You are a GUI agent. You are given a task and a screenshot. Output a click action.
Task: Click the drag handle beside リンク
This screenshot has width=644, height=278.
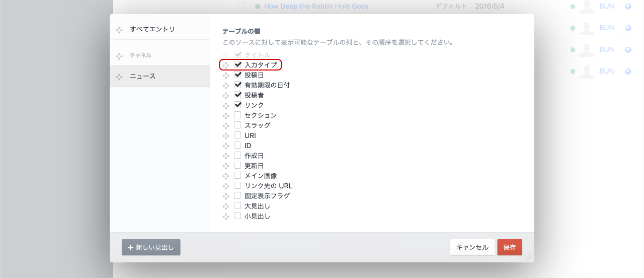coord(226,106)
